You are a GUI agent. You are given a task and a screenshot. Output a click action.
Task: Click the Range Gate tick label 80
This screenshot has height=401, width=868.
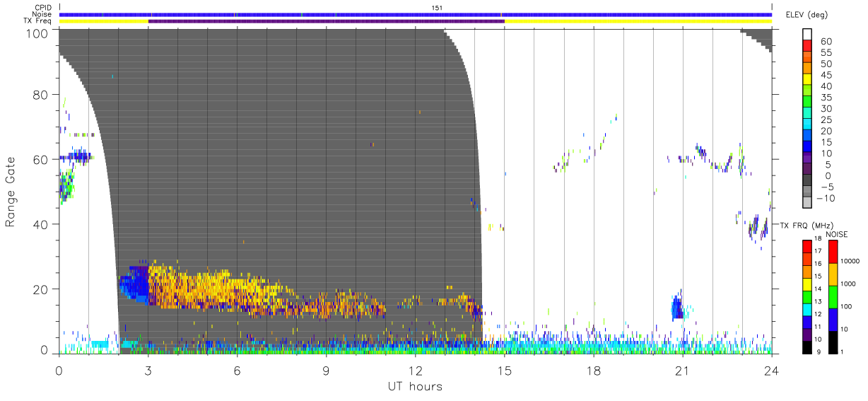[x=40, y=95]
